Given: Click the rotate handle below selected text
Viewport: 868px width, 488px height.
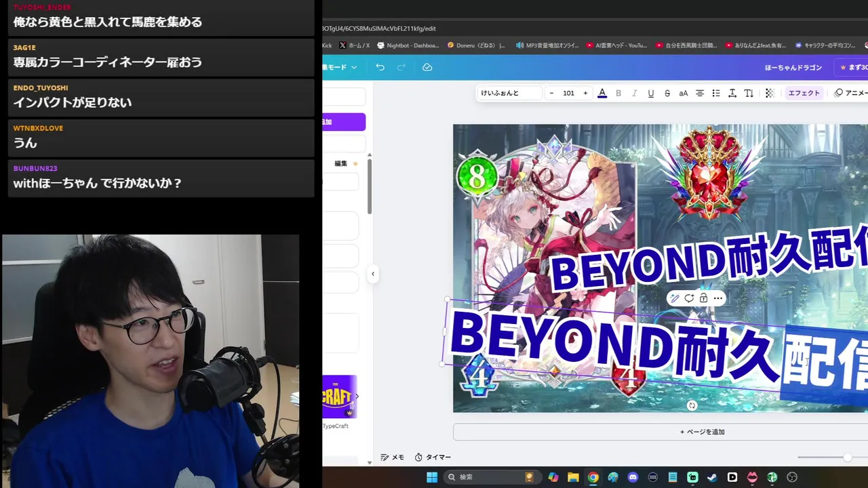Looking at the screenshot, I should pyautogui.click(x=692, y=405).
